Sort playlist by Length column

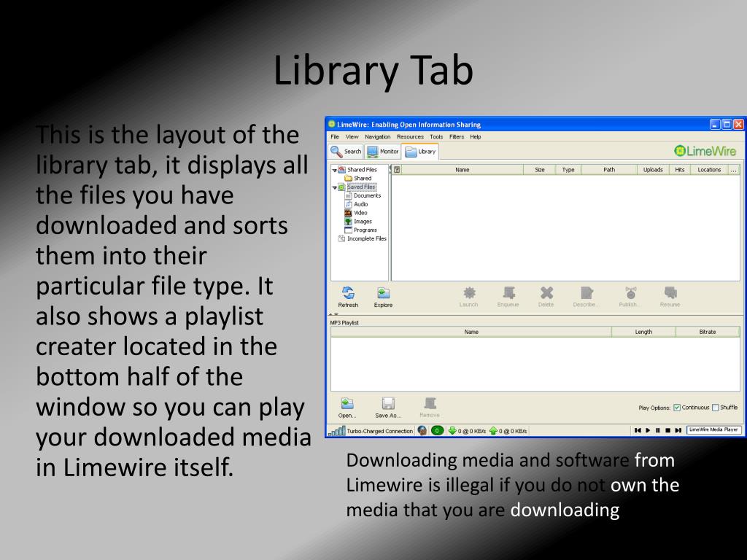click(x=643, y=332)
